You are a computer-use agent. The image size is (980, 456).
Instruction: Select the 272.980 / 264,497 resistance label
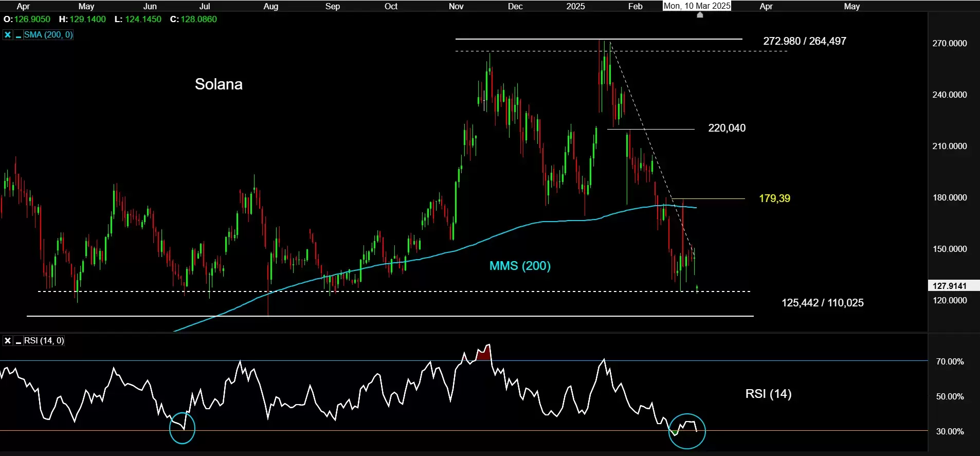coord(804,41)
